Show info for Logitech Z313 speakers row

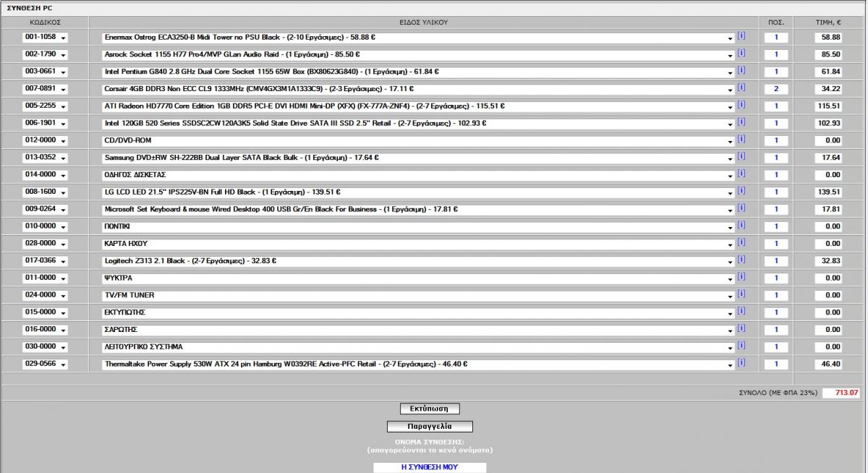741,260
